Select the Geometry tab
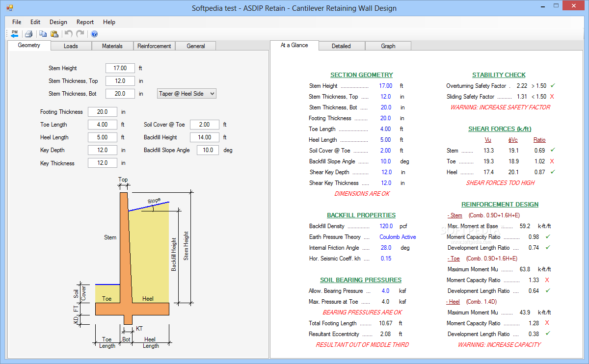Screen dimensions: 589x364 click(x=29, y=45)
